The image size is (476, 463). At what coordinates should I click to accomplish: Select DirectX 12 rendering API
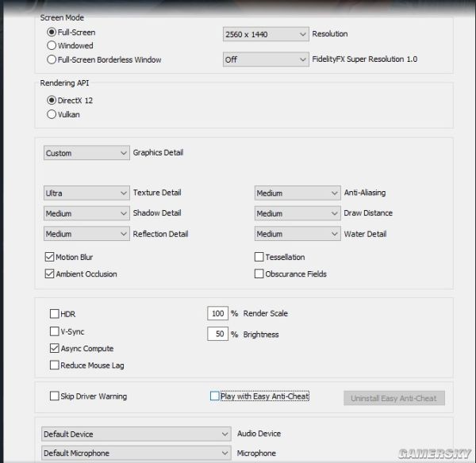(52, 100)
